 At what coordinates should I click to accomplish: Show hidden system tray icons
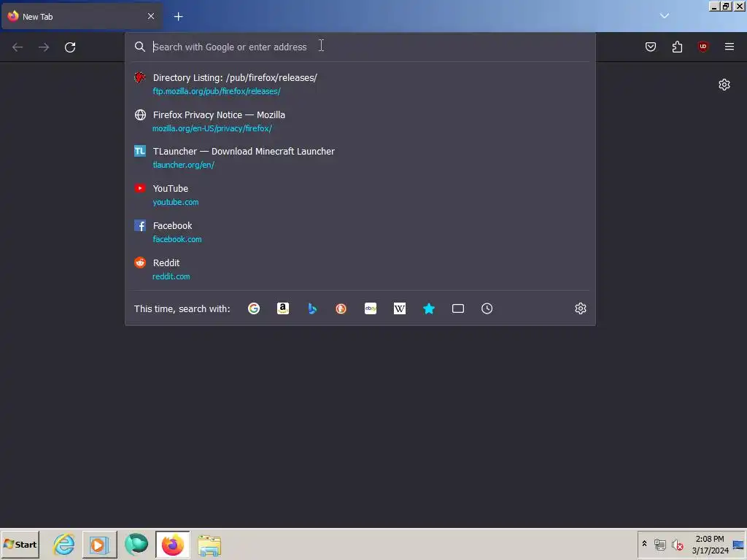click(645, 543)
